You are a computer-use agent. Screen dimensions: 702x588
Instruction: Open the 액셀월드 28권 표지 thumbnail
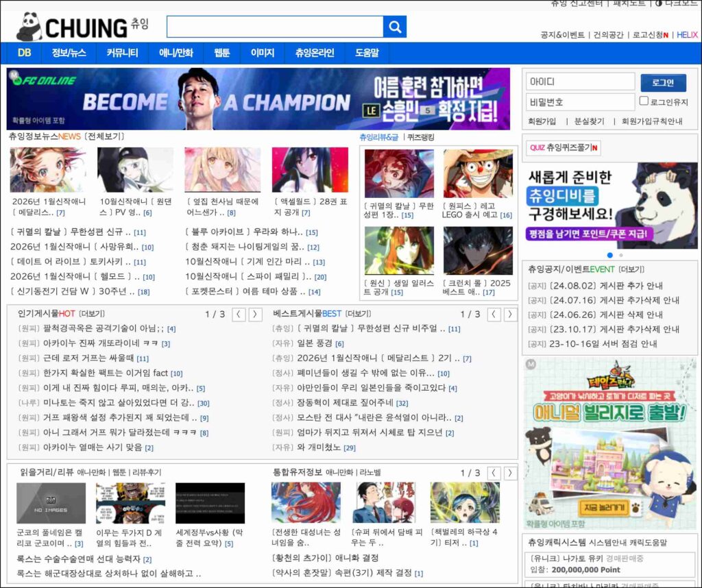pyautogui.click(x=310, y=170)
